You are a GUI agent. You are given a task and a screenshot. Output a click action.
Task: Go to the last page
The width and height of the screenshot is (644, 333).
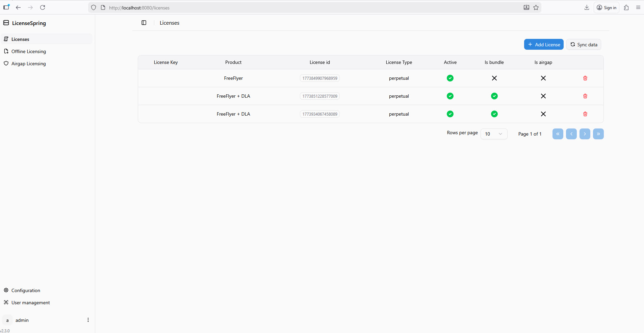pos(598,134)
